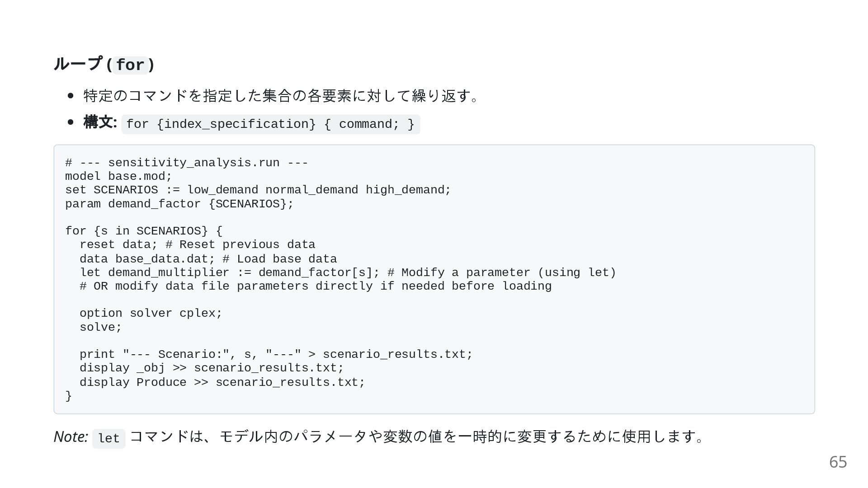868x488 pixels.
Task: Click the reset data; code line
Action: pyautogui.click(x=197, y=244)
